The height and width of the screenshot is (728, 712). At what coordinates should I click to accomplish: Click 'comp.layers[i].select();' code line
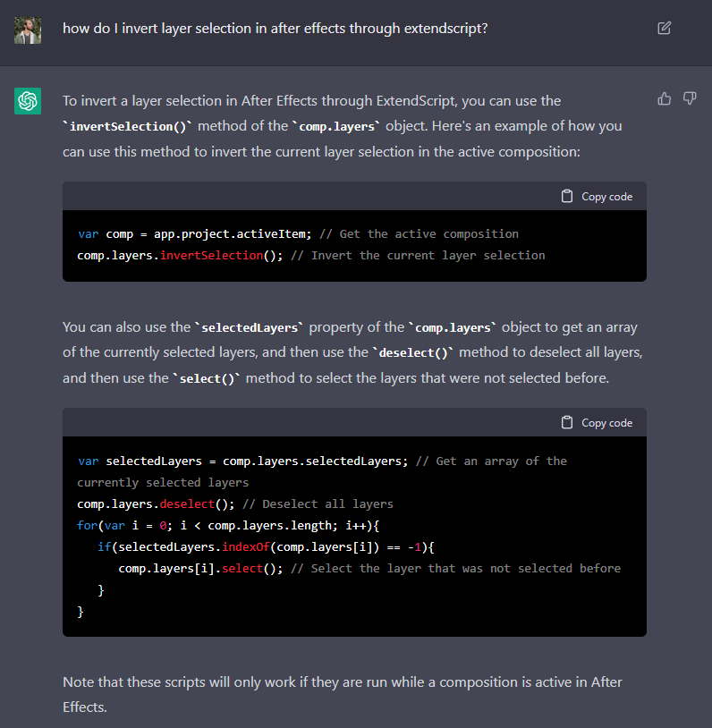point(200,568)
